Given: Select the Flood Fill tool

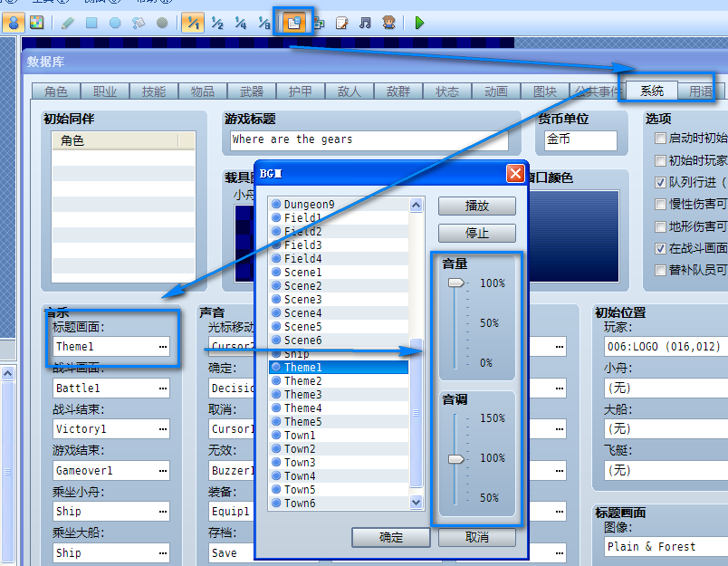Looking at the screenshot, I should (139, 23).
